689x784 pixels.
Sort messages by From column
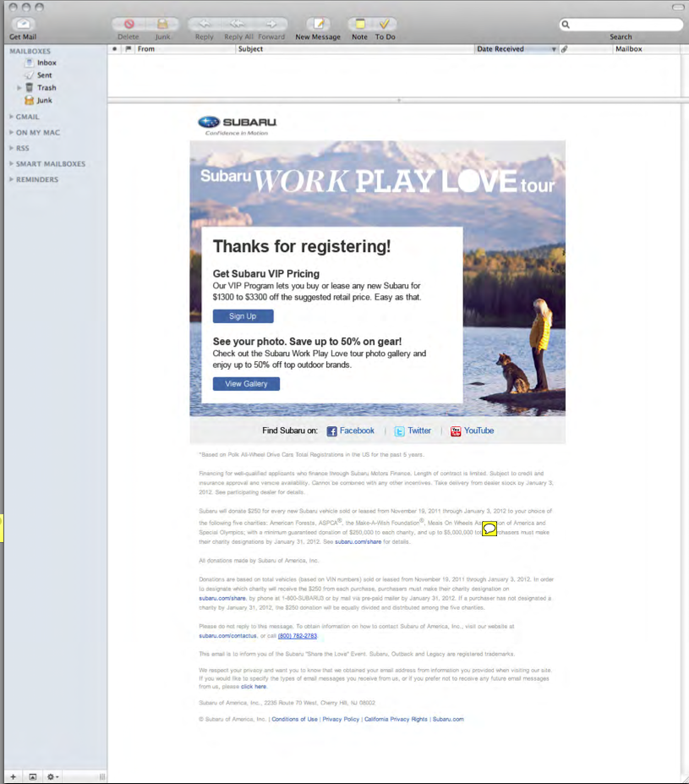pos(185,49)
